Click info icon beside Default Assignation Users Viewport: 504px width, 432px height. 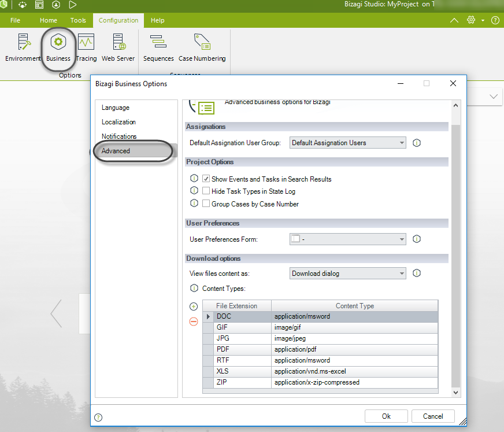tap(417, 143)
